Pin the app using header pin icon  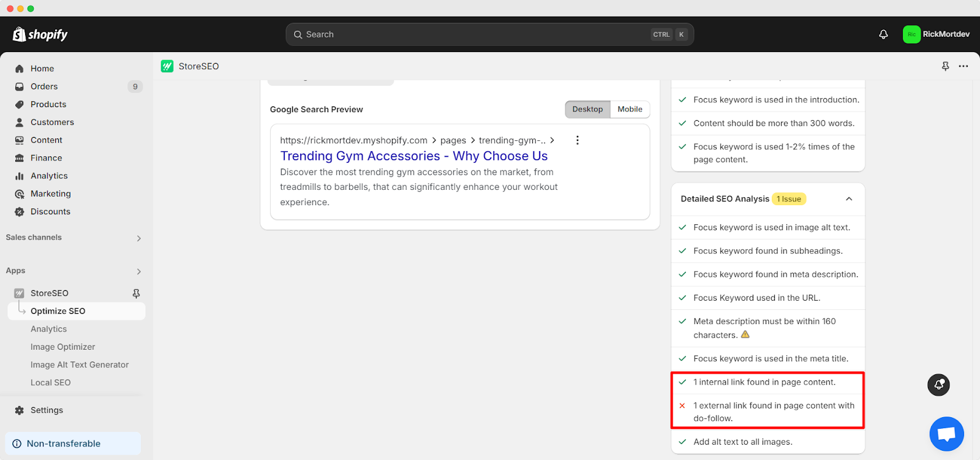tap(945, 66)
